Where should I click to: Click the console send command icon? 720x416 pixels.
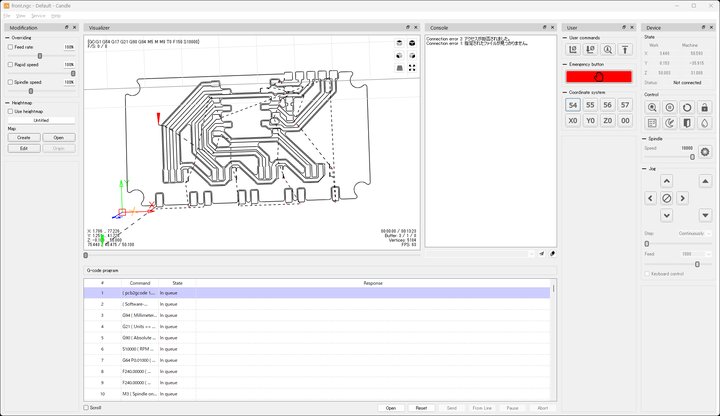click(x=542, y=253)
